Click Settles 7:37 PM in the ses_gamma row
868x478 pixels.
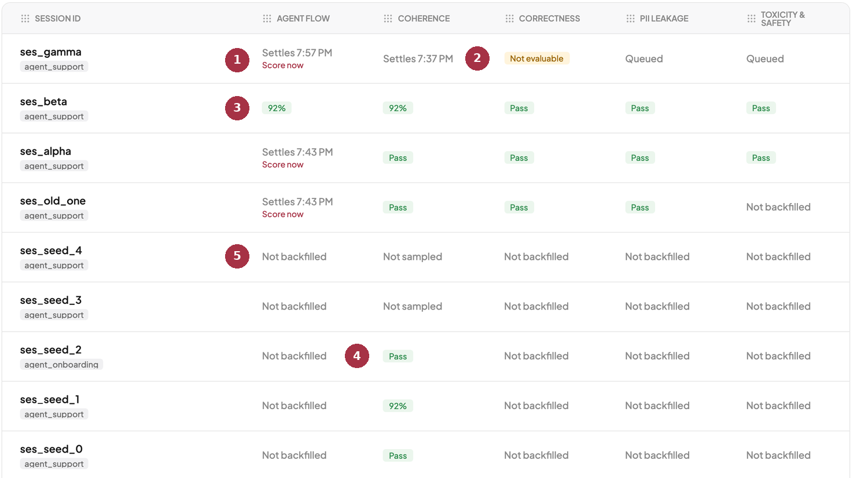[x=418, y=58]
